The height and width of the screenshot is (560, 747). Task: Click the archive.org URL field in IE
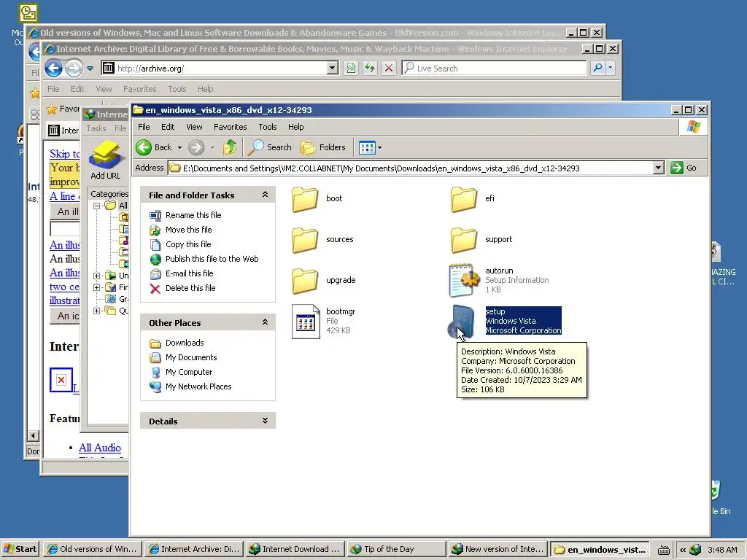click(221, 68)
